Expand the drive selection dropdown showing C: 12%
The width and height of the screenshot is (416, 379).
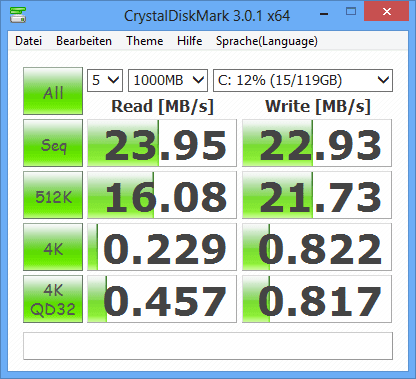pyautogui.click(x=303, y=80)
